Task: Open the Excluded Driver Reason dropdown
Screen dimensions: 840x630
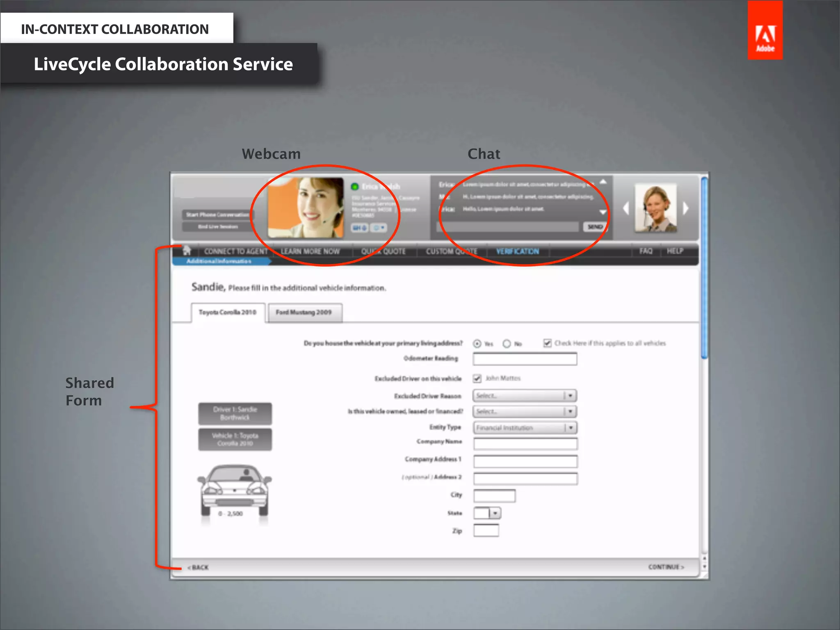Action: click(525, 395)
